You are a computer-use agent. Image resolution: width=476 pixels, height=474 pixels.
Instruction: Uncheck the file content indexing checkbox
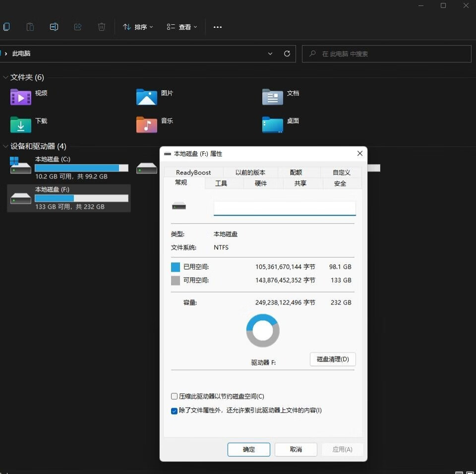click(174, 411)
